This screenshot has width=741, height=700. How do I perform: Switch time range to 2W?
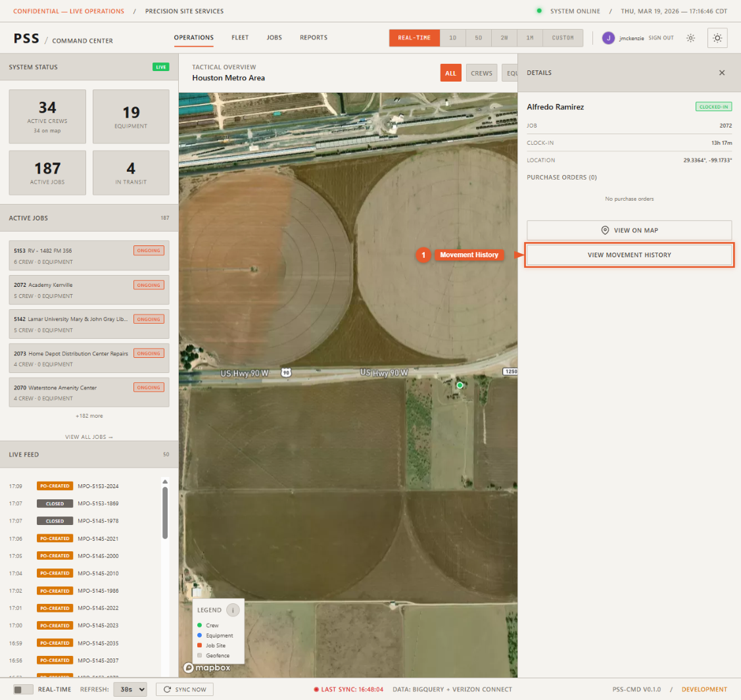[x=504, y=38]
